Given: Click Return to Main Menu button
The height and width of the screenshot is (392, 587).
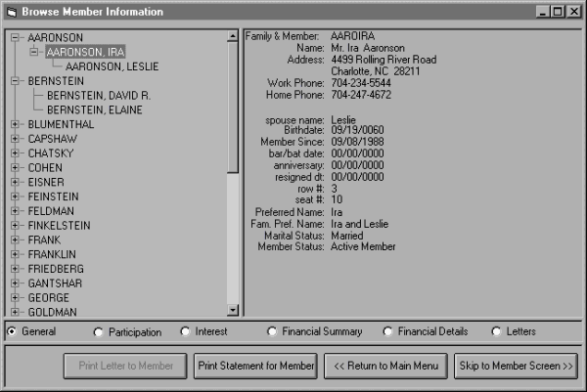Looking at the screenshot, I should coord(386,367).
